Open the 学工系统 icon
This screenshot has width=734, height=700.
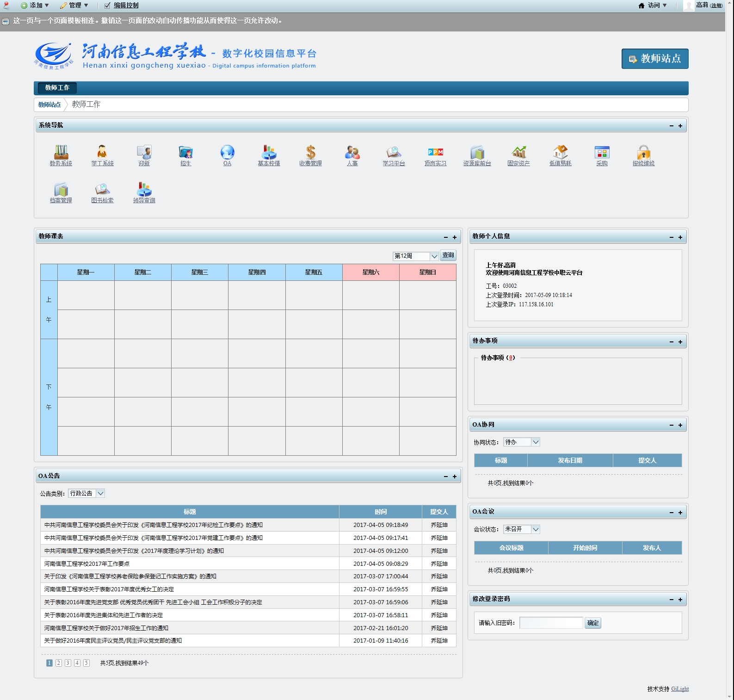102,152
